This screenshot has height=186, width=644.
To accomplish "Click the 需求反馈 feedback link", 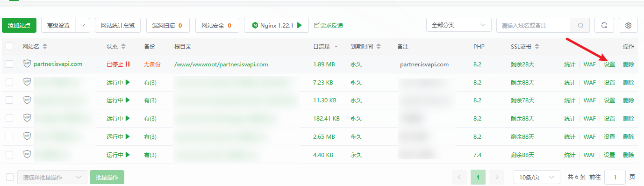I will tap(329, 25).
